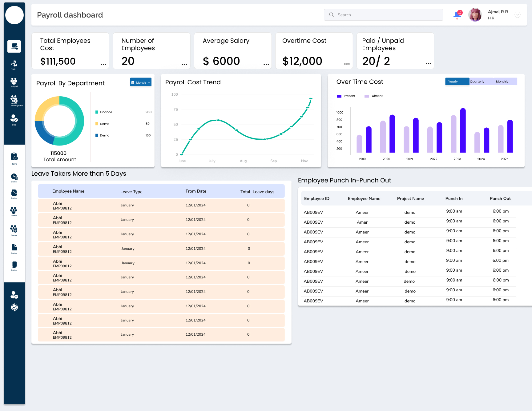Click the search magnifier icon
Screen dimensions: 532x411
pos(332,15)
